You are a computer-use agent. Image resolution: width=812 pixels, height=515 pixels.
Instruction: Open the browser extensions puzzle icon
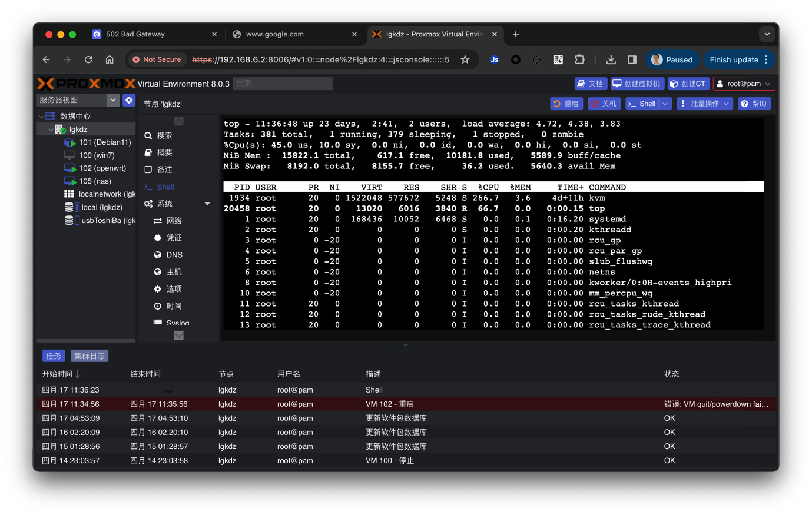[579, 59]
